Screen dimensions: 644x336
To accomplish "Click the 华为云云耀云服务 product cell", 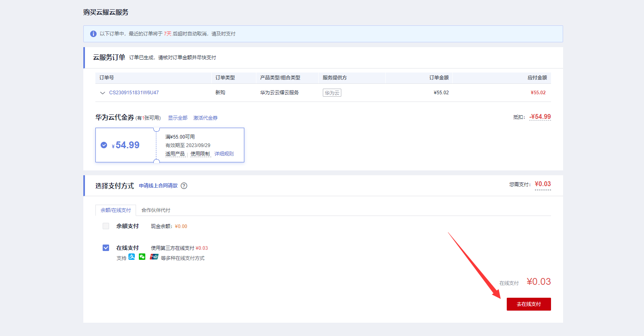I will pos(279,93).
